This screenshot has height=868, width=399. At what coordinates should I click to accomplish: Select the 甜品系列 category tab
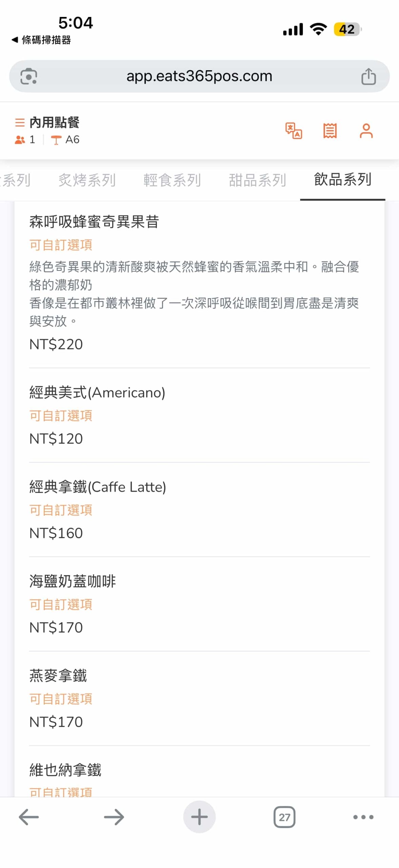pos(257,180)
